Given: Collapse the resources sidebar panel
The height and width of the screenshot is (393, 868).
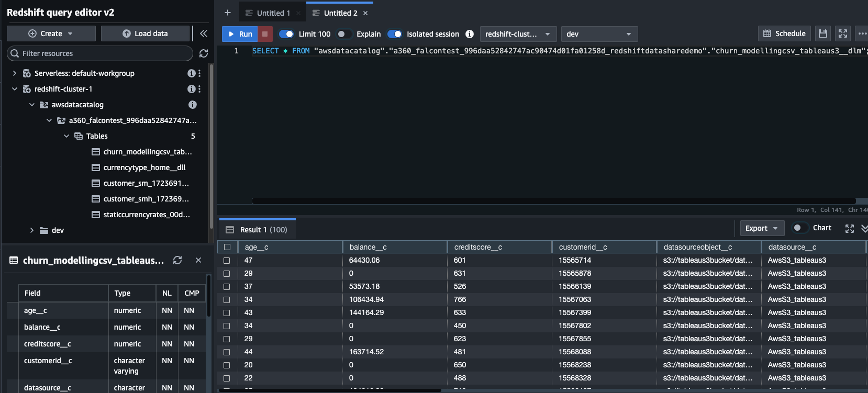Looking at the screenshot, I should pos(204,33).
